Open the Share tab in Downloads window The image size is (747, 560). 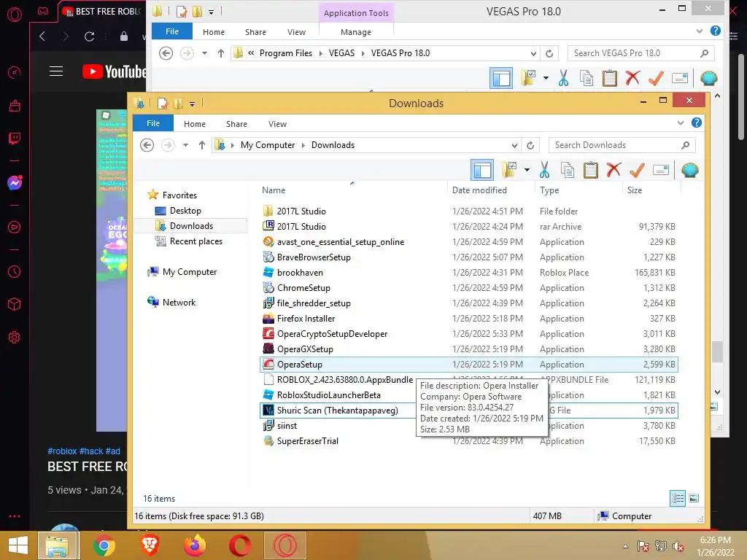pyautogui.click(x=236, y=124)
